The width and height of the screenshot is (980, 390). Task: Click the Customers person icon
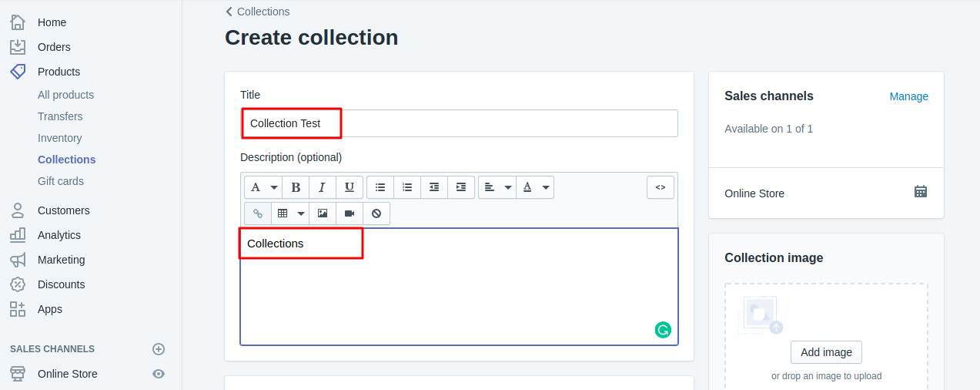[18, 210]
